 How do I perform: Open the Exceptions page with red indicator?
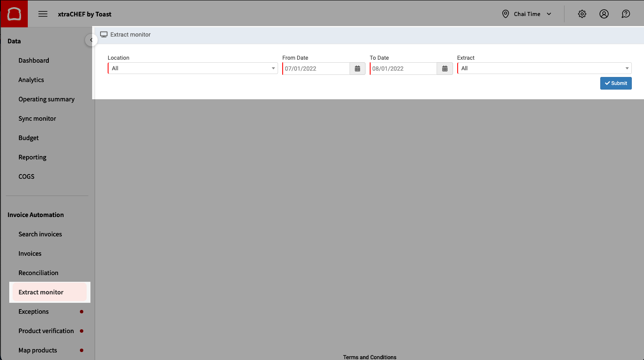[33, 311]
